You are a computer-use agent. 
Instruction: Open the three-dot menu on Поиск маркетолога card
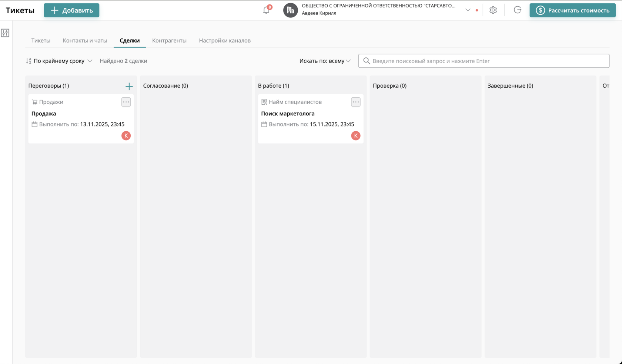click(x=356, y=102)
